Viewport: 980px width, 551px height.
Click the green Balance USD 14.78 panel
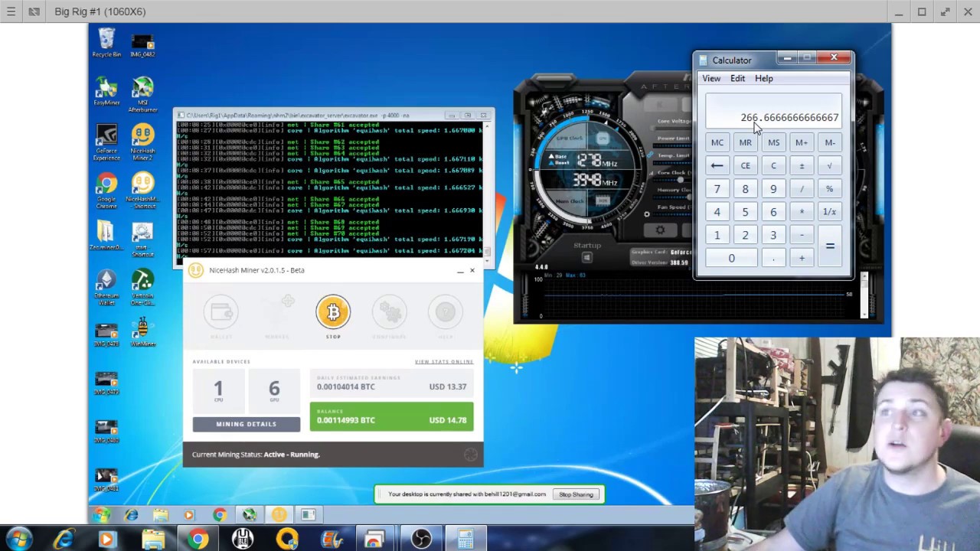pyautogui.click(x=391, y=417)
